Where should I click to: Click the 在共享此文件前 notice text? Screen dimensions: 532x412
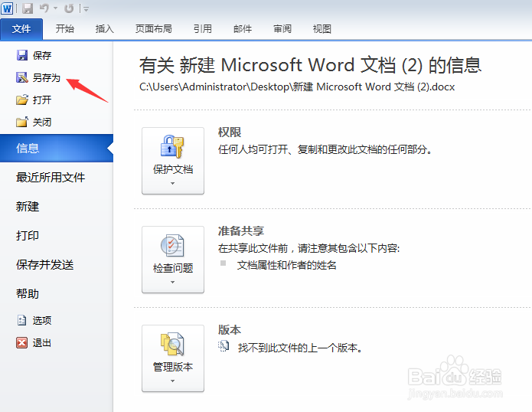308,248
